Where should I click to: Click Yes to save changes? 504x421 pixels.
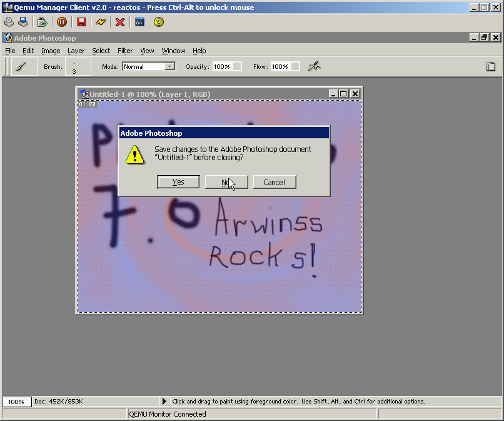pos(178,182)
